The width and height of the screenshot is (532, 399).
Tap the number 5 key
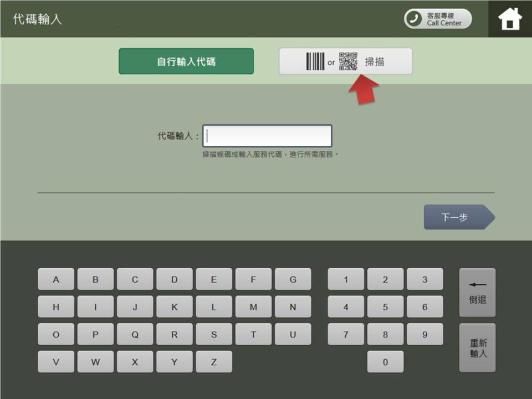pos(385,306)
